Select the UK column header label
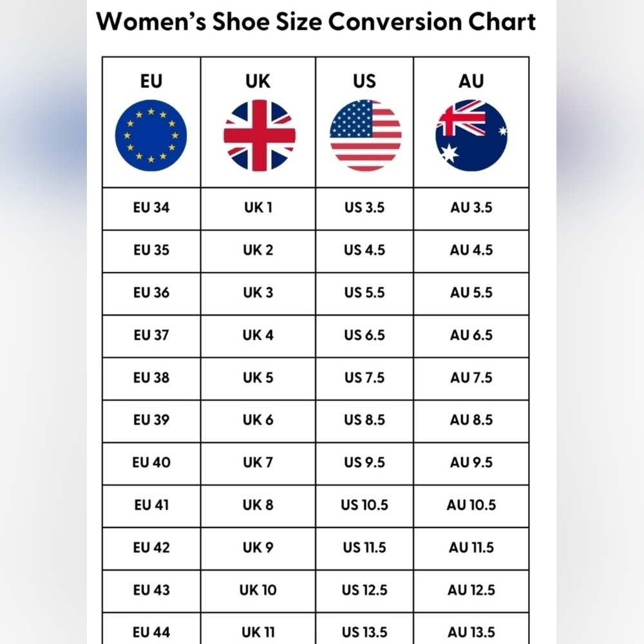The height and width of the screenshot is (644, 644). point(258,81)
